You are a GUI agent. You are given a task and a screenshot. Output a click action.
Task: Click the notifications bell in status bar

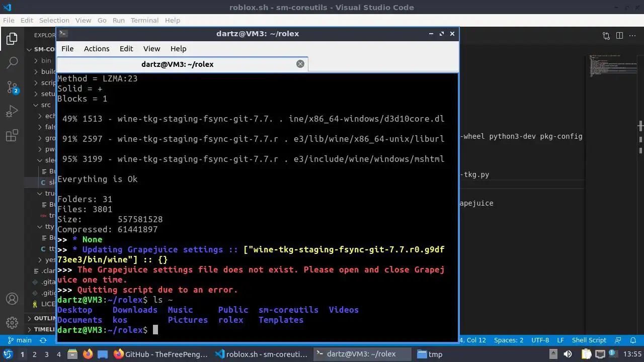(x=633, y=340)
